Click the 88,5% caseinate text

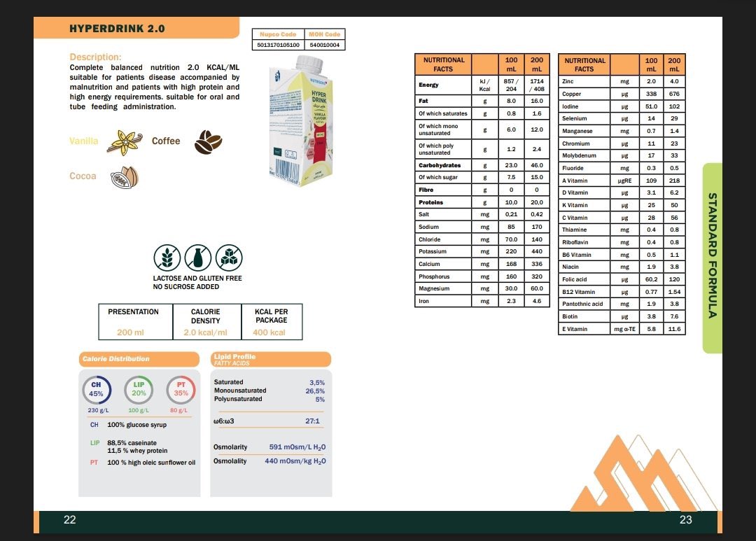tap(132, 442)
